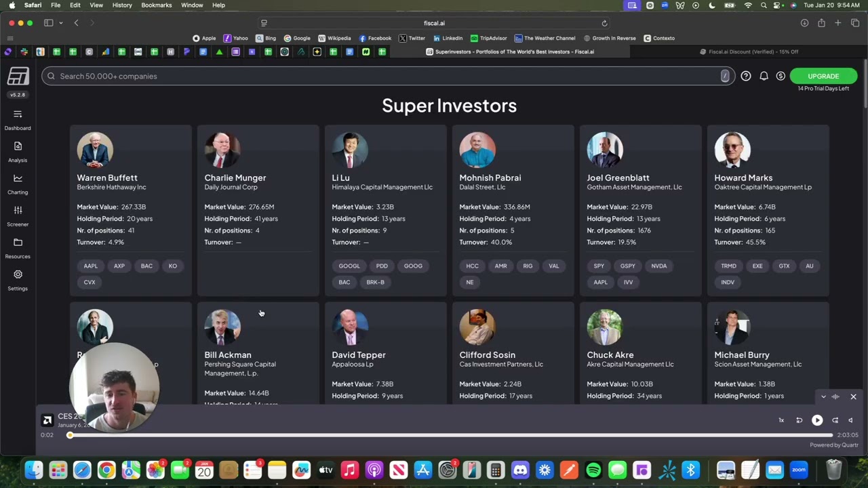
Task: Open the Safari View menu
Action: click(96, 5)
